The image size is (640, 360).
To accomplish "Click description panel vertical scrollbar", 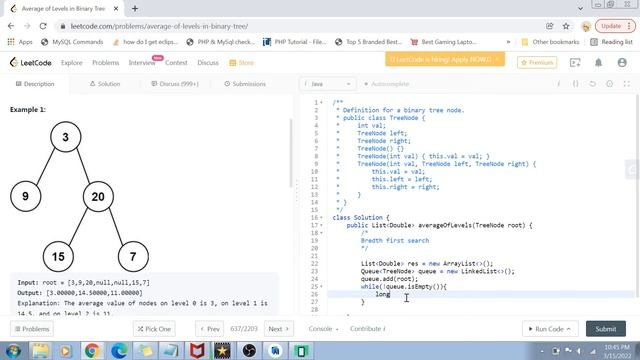I will pyautogui.click(x=291, y=153).
